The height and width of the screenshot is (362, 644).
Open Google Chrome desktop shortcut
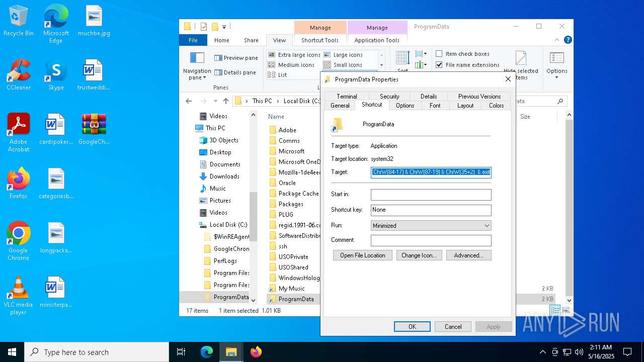18,241
